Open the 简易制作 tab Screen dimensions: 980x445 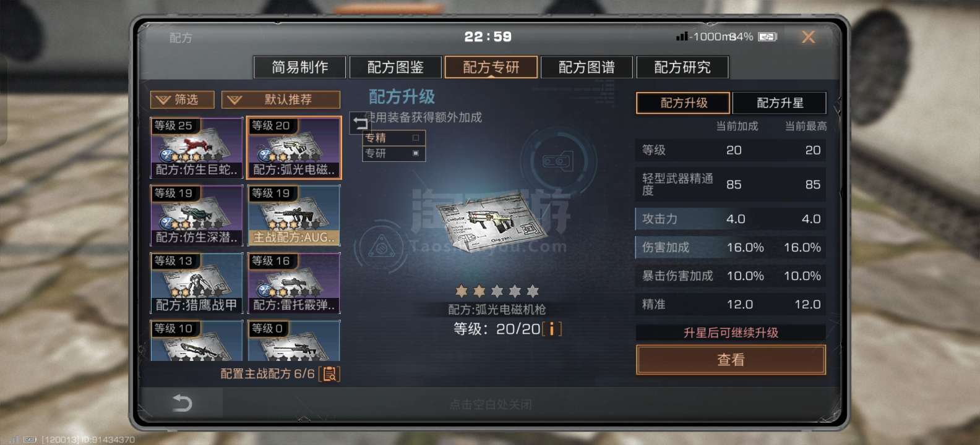300,67
